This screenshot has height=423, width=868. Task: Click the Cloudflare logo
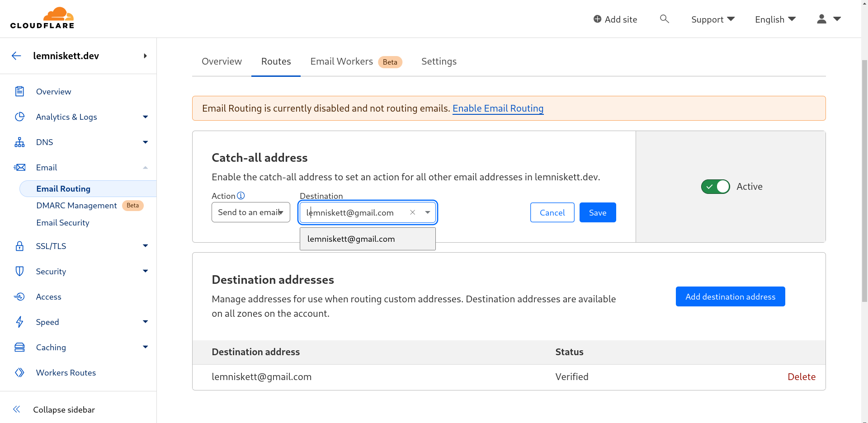[42, 18]
